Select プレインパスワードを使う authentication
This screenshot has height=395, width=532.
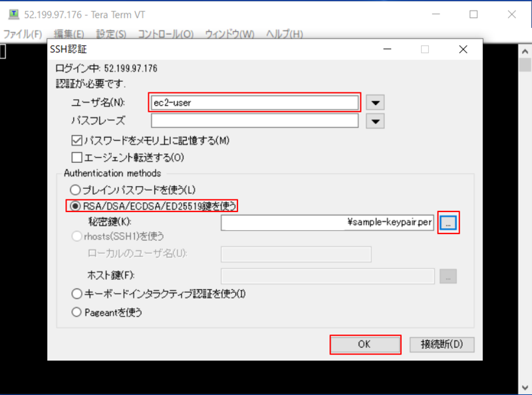click(74, 189)
